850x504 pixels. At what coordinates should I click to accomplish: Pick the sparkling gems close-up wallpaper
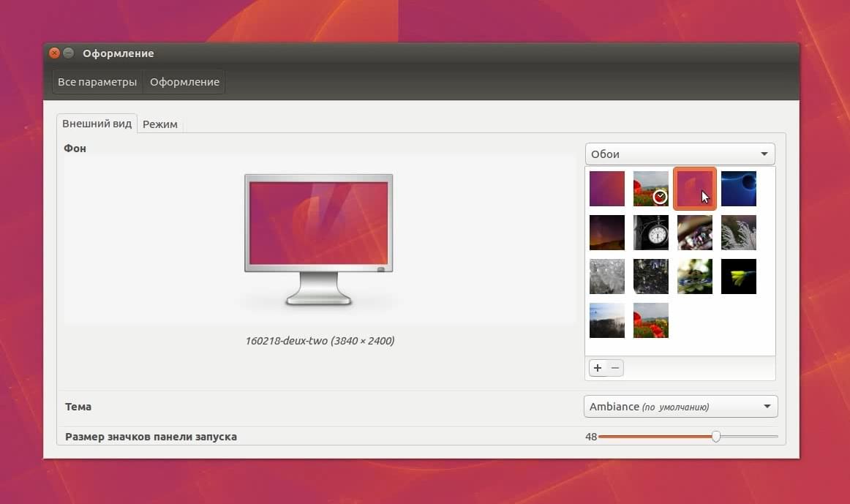pos(695,233)
